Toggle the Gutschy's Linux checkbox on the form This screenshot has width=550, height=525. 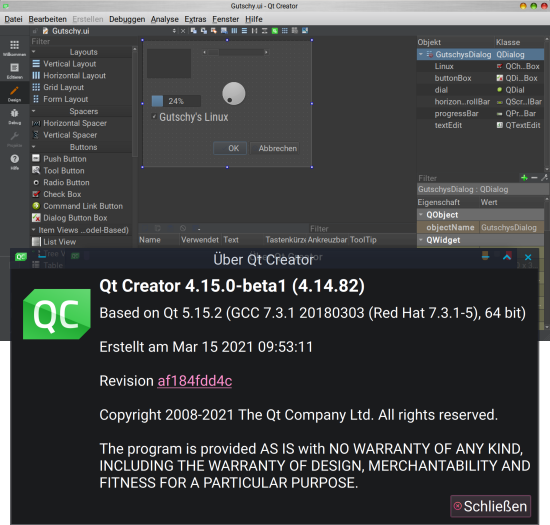(x=154, y=117)
